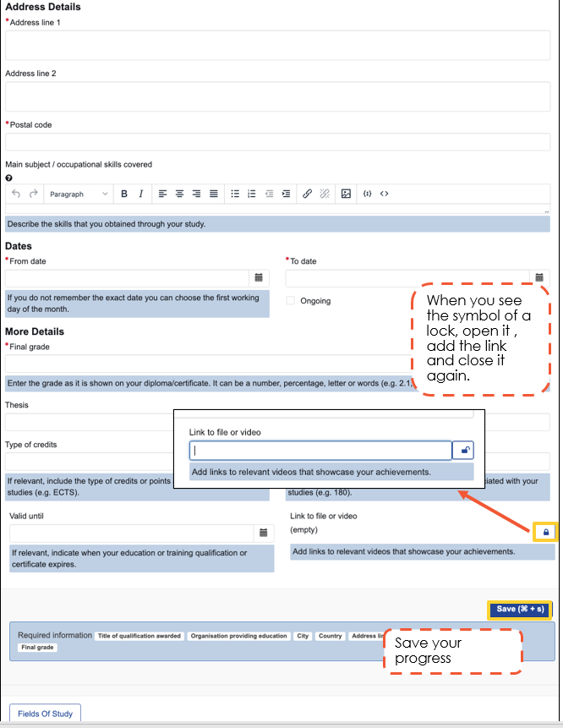563x728 pixels.
Task: Click the (empty) link value text
Action: [x=304, y=530]
